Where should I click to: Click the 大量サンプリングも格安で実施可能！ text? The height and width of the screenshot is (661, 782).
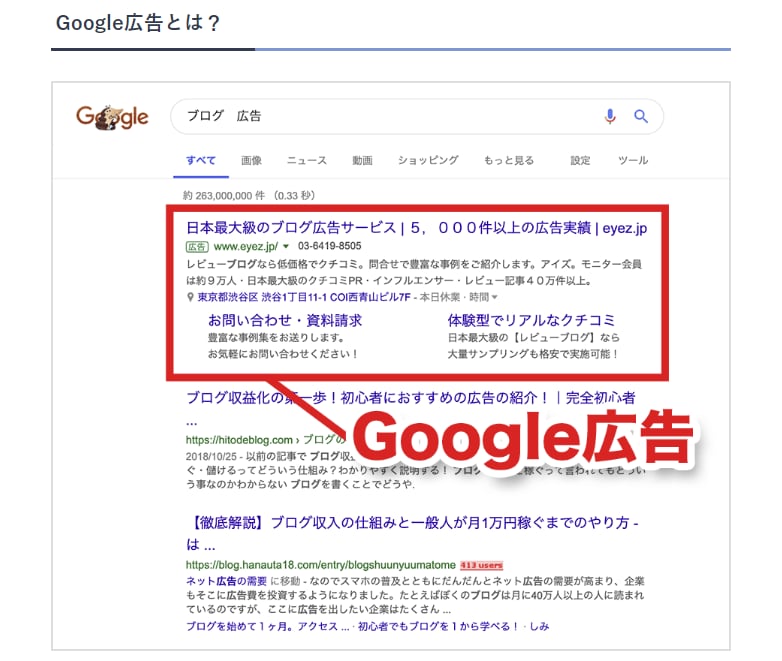coord(533,354)
